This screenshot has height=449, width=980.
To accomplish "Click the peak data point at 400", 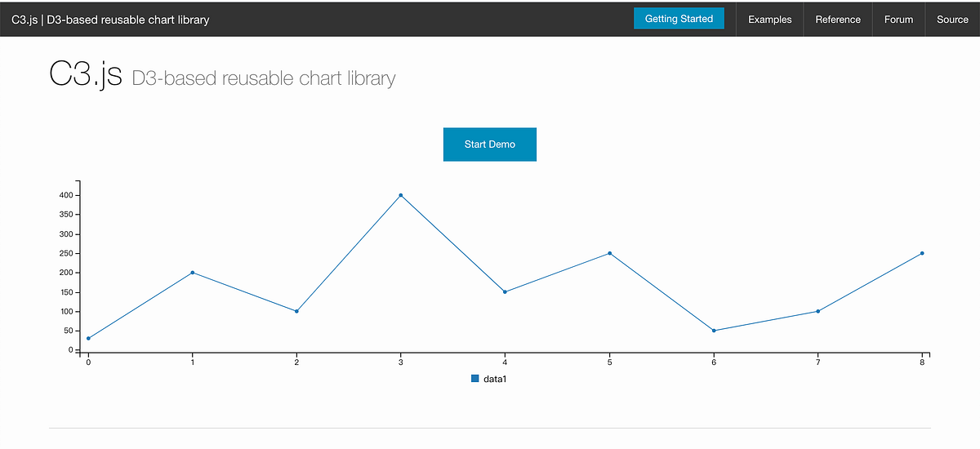I will point(401,195).
